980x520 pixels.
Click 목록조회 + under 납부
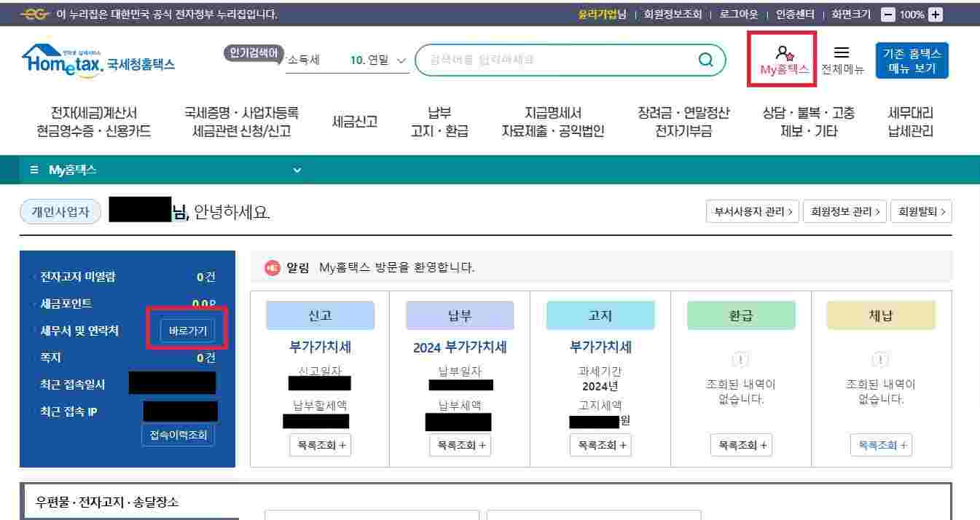point(460,445)
